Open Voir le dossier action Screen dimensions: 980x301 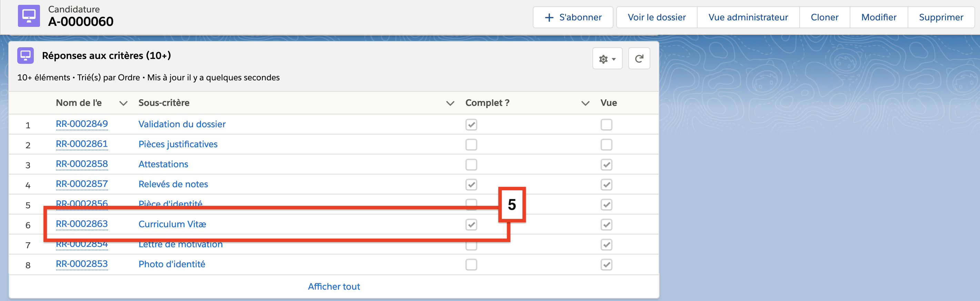click(656, 18)
